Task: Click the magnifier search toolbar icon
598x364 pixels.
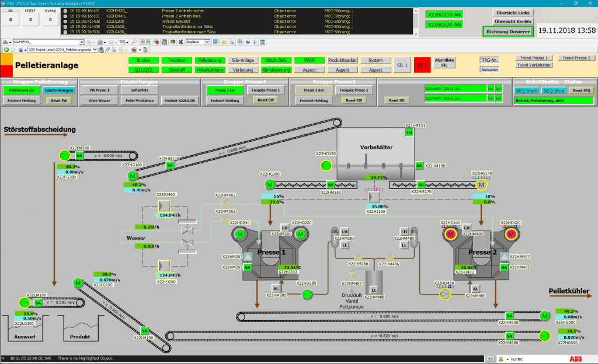Action: [x=134, y=43]
